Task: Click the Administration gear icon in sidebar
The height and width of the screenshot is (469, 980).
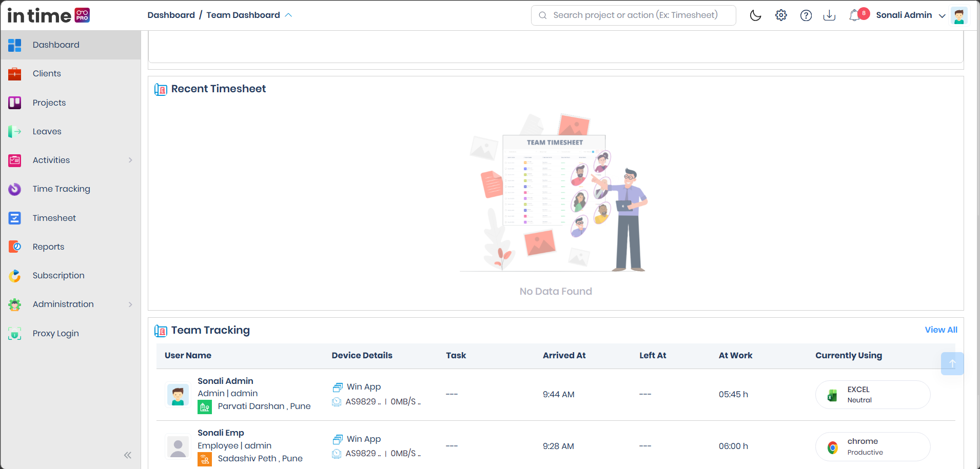Action: (15, 304)
